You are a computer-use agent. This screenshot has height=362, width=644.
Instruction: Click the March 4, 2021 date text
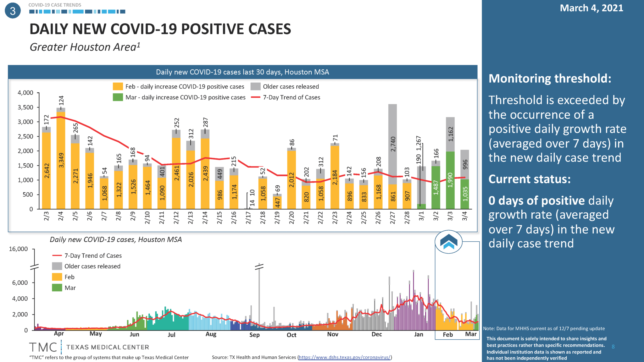[x=591, y=8]
